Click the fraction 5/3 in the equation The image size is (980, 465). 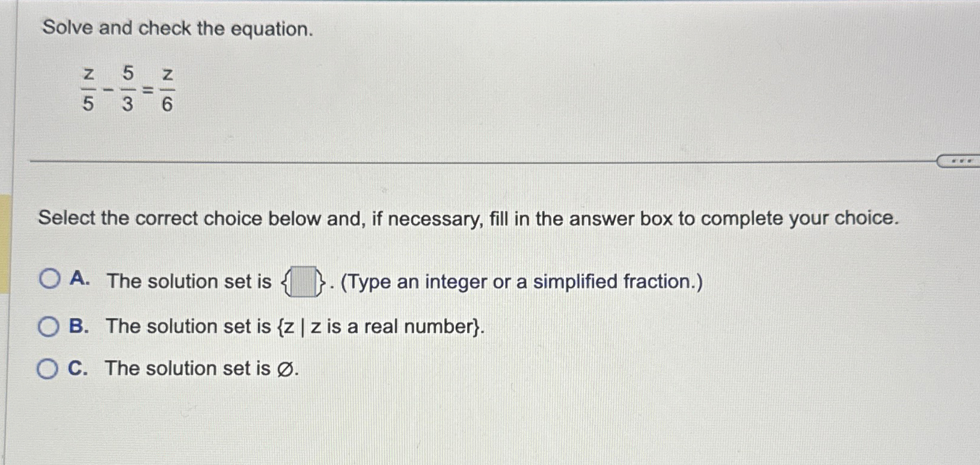click(128, 89)
